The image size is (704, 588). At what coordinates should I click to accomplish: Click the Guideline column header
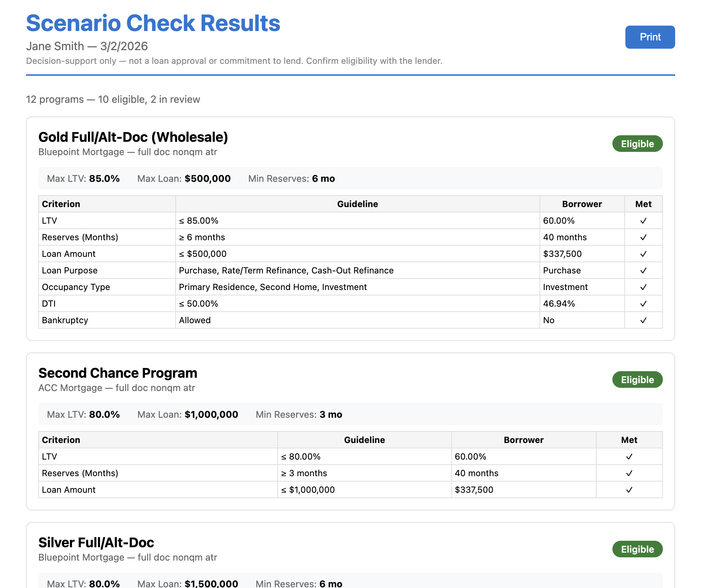click(x=357, y=204)
